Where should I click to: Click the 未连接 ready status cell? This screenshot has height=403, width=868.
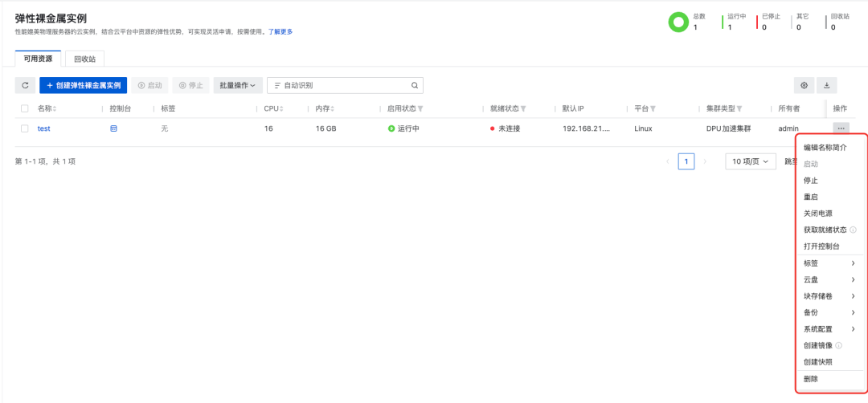click(x=505, y=128)
